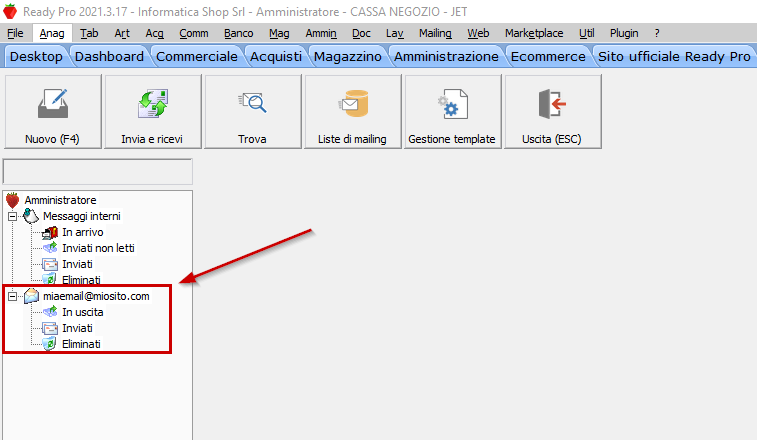
Task: Select the In uscita folder label
Action: (x=83, y=312)
